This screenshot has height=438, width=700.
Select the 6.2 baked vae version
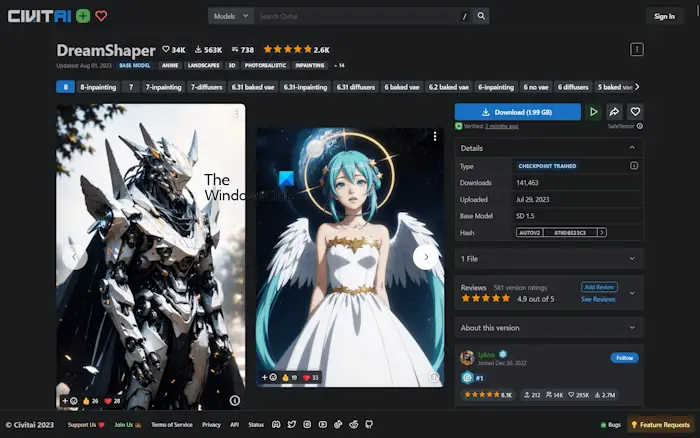click(449, 87)
